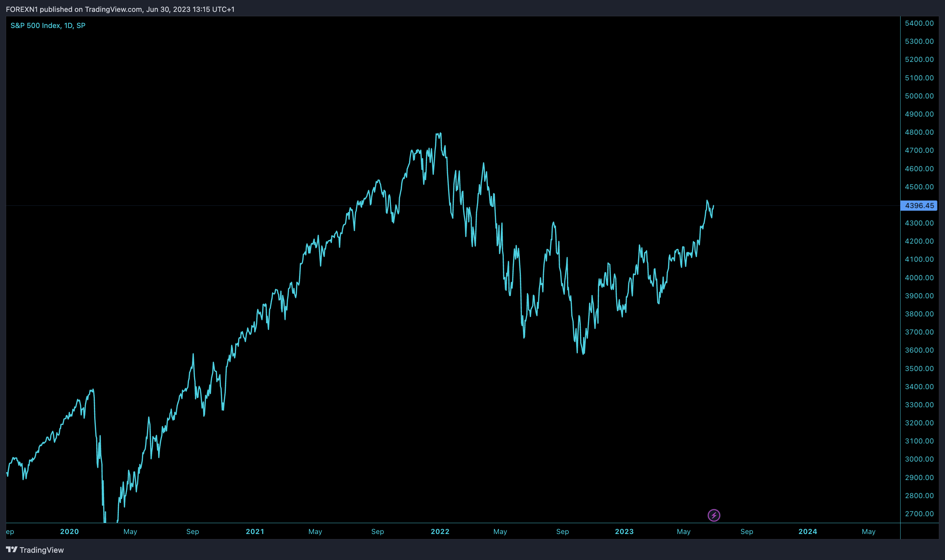
Task: Click the May label between 2021 and 2022
Action: [x=315, y=531]
